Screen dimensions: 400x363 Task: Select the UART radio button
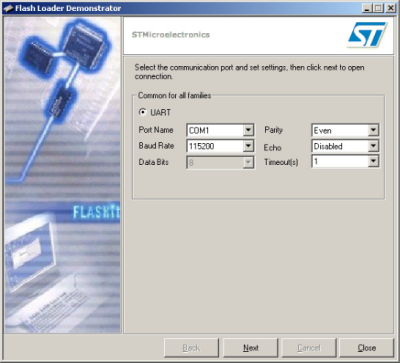coord(143,112)
